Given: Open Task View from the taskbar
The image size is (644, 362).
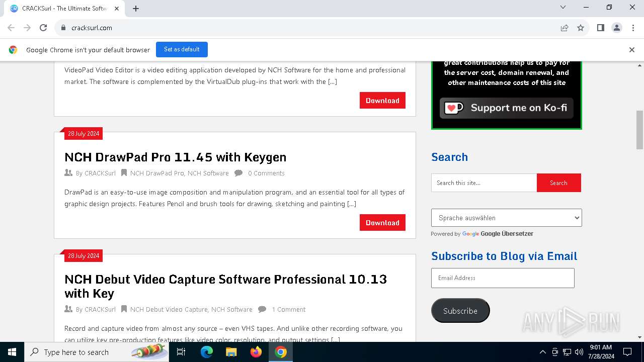Looking at the screenshot, I should tap(181, 352).
